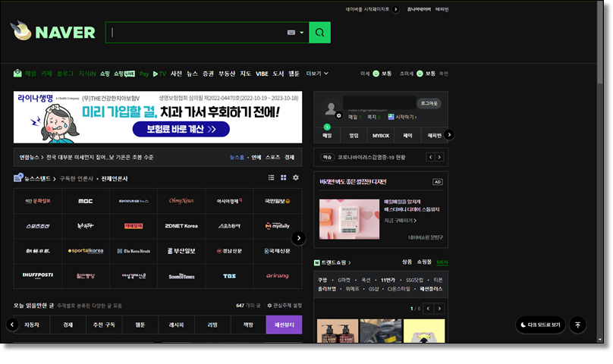Screen dimensions: 613x364
Task: Select MEN tab in 트렌드쇼핑
Action: [442, 262]
